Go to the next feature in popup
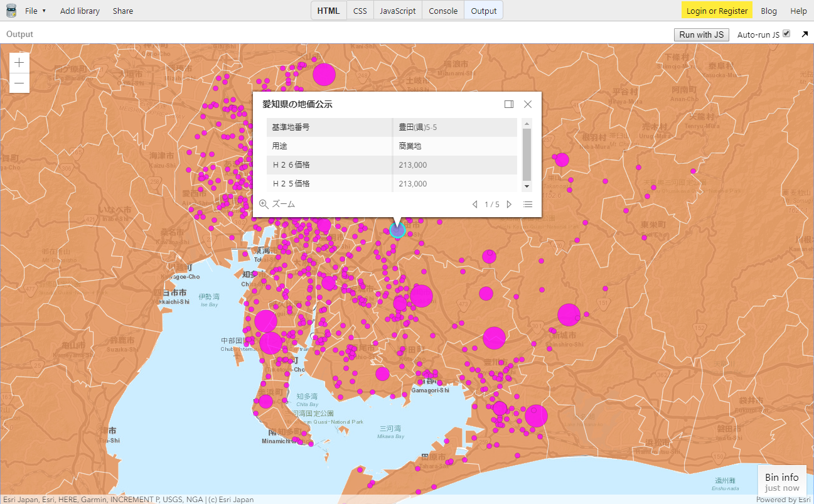 [x=509, y=204]
